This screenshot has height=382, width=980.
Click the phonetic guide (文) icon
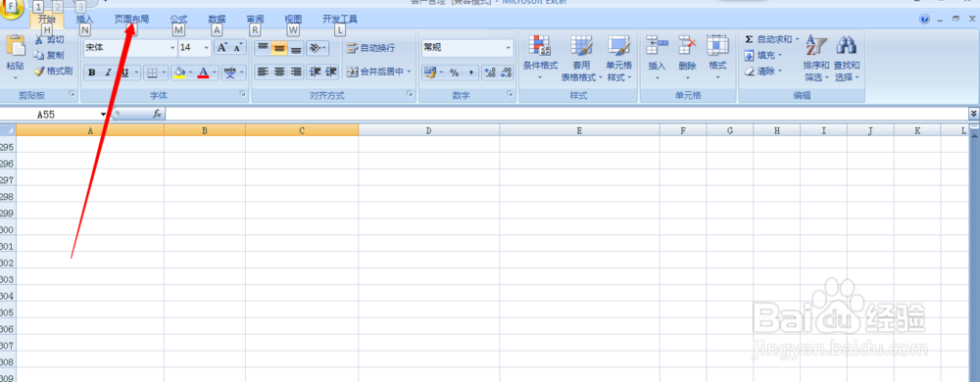[230, 72]
